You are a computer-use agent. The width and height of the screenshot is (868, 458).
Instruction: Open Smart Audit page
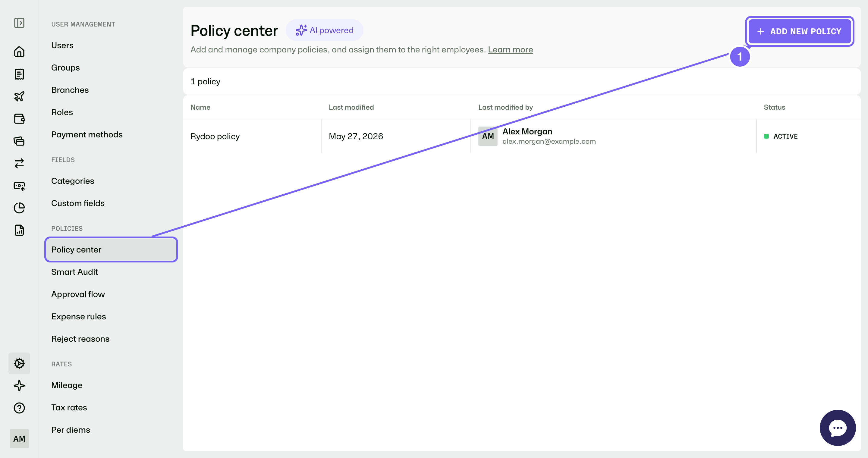coord(74,272)
